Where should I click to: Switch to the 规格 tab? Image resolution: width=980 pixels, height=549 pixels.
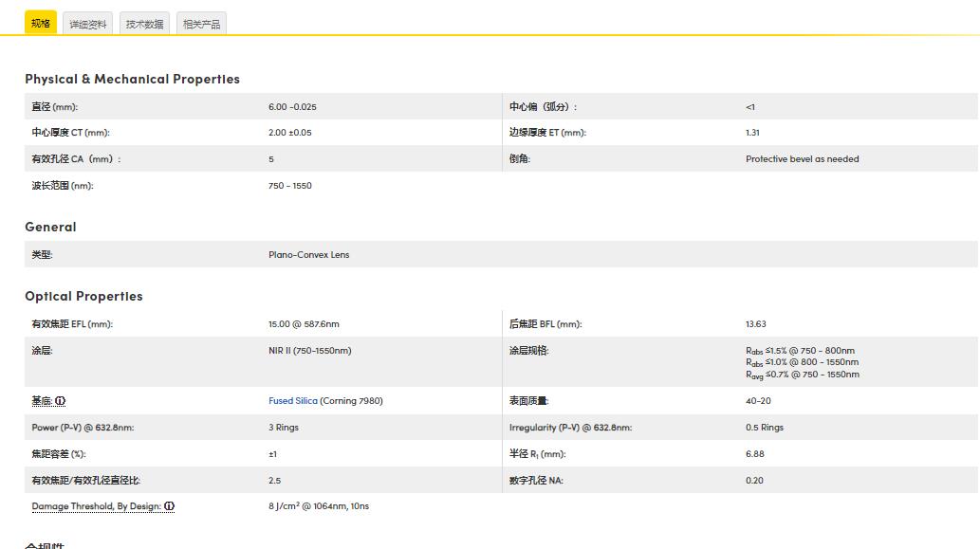point(41,23)
